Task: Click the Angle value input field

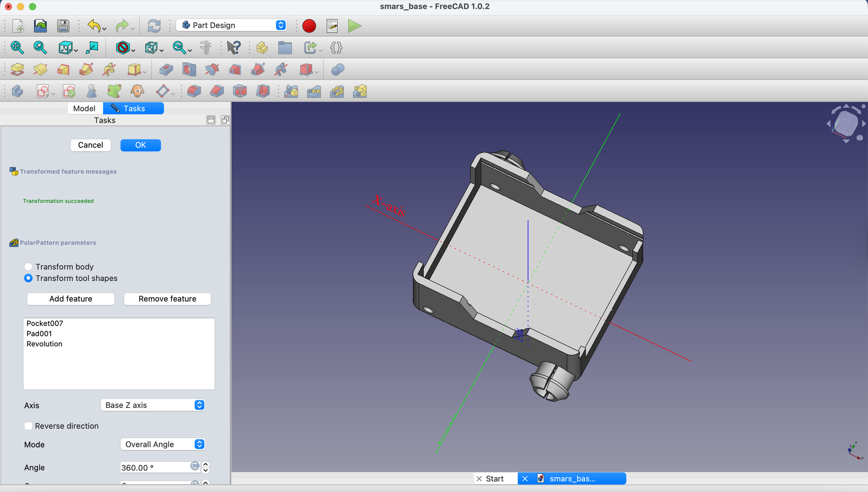Action: 156,468
